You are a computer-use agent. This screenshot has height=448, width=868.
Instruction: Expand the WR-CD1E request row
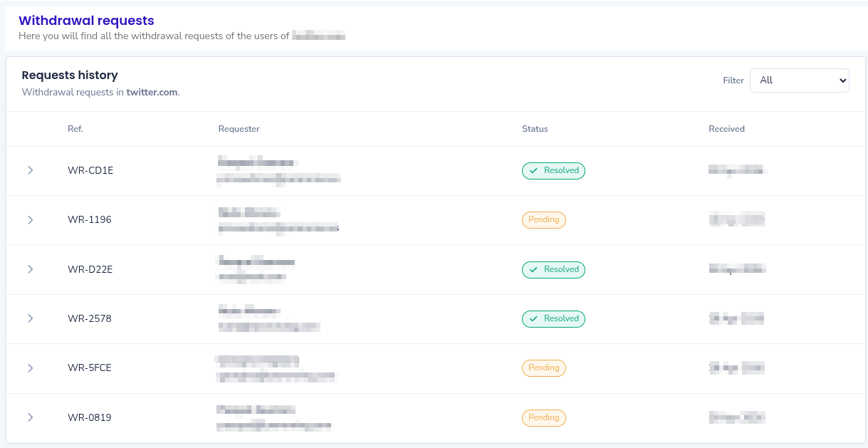click(x=30, y=170)
